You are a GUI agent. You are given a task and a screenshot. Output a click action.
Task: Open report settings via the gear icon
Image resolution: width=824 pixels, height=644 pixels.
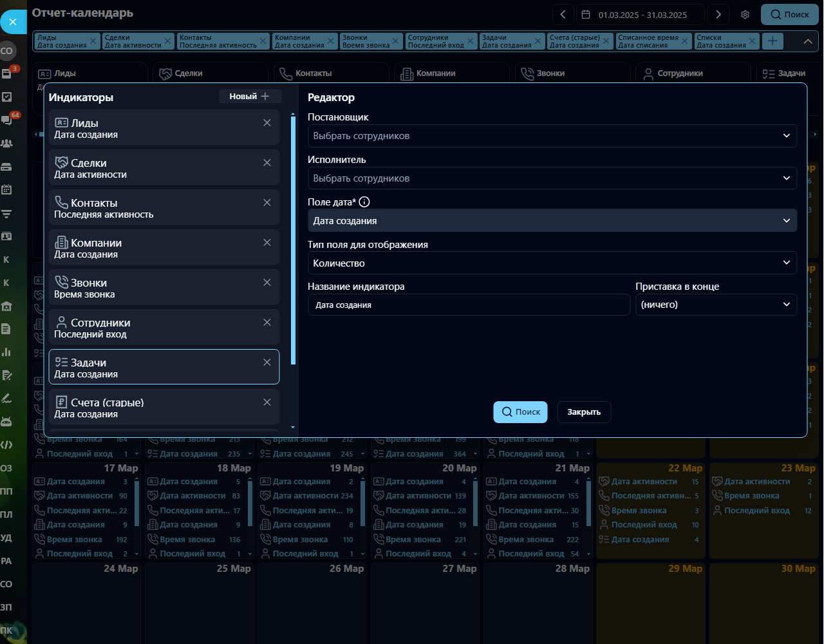tap(745, 15)
